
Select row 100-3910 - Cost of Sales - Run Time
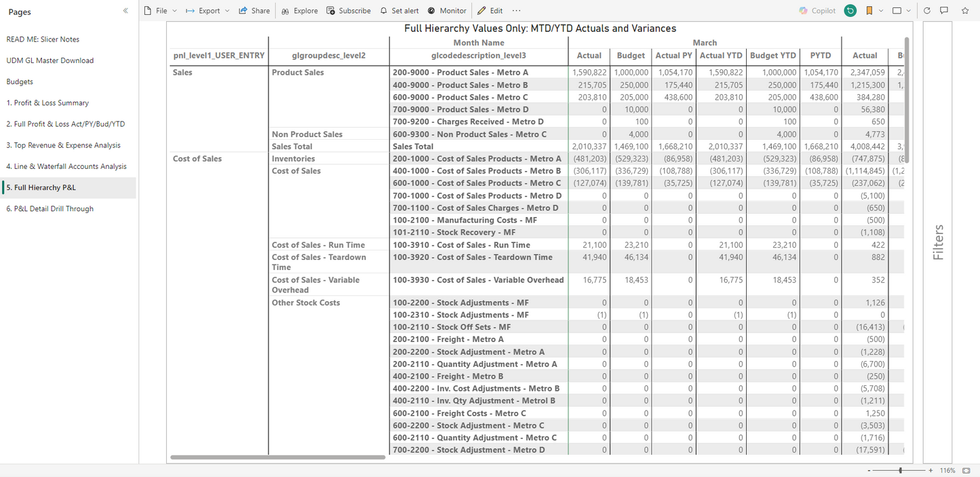pyautogui.click(x=478, y=245)
